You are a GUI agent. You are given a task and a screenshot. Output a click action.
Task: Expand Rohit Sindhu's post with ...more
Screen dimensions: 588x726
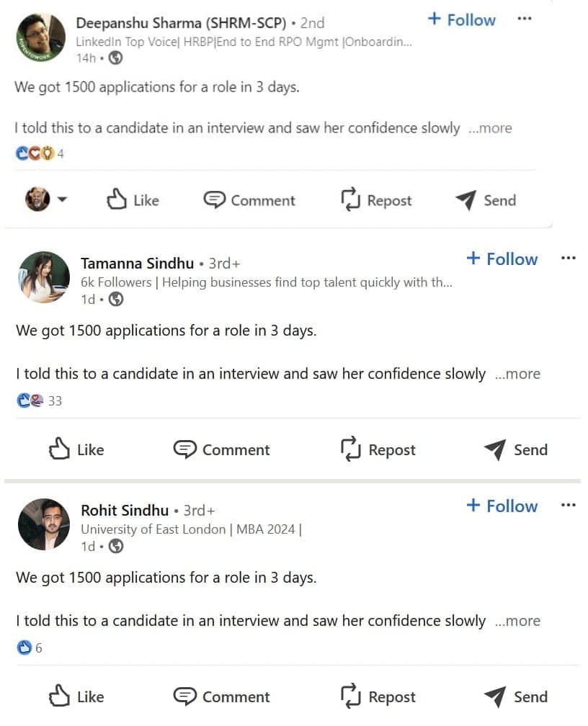[517, 621]
